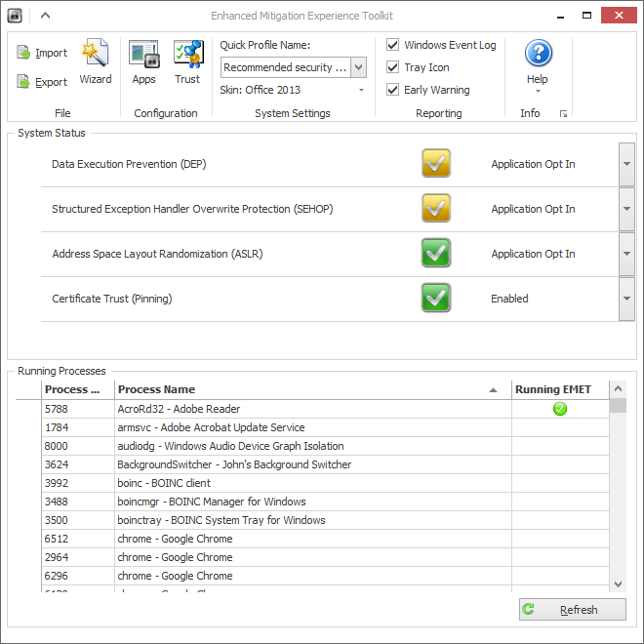
Task: Launch the configuration Wizard
Action: (x=96, y=61)
